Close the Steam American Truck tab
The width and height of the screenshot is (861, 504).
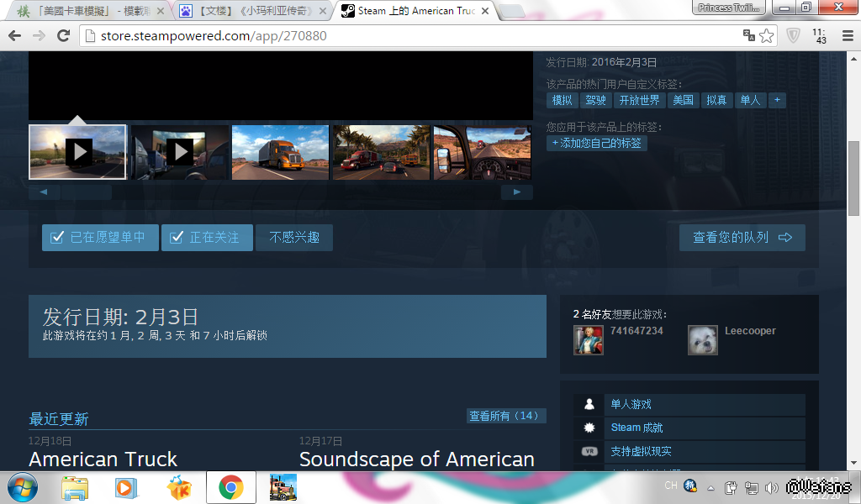[x=485, y=11]
